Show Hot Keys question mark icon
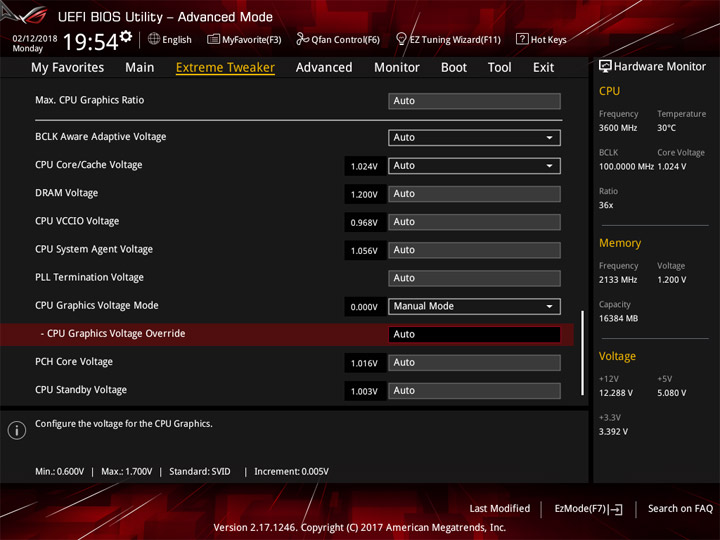This screenshot has width=720, height=540. 522,39
